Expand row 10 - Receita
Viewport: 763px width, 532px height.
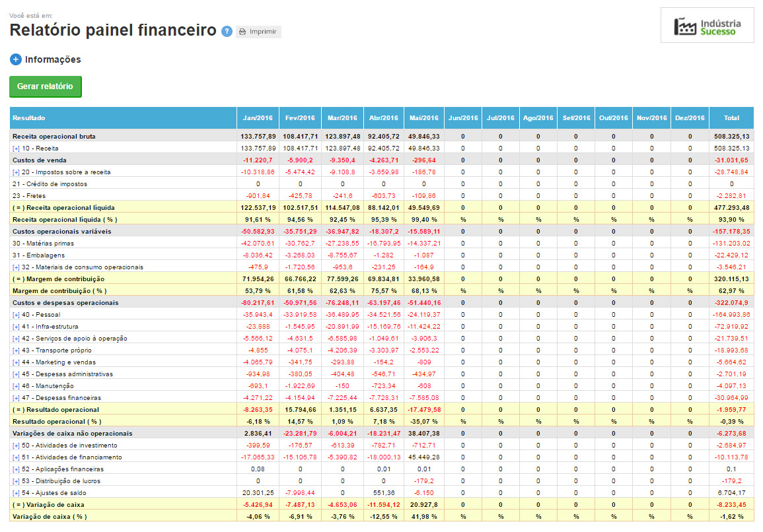16,149
